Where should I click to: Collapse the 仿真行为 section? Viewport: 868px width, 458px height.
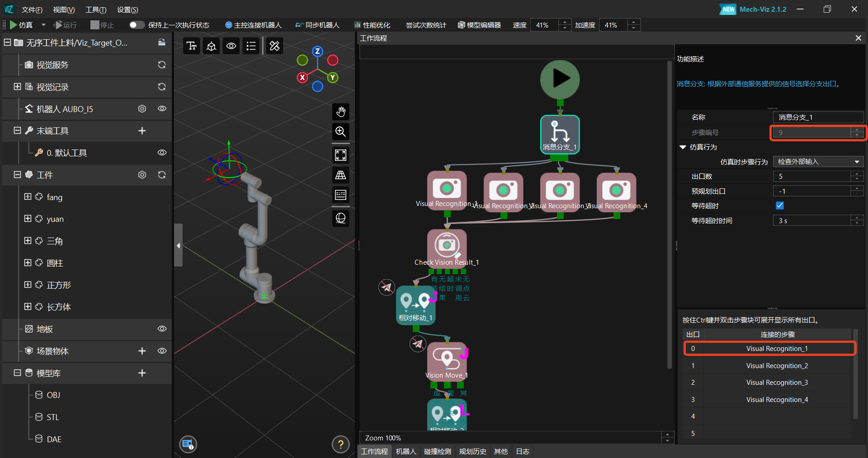[683, 147]
